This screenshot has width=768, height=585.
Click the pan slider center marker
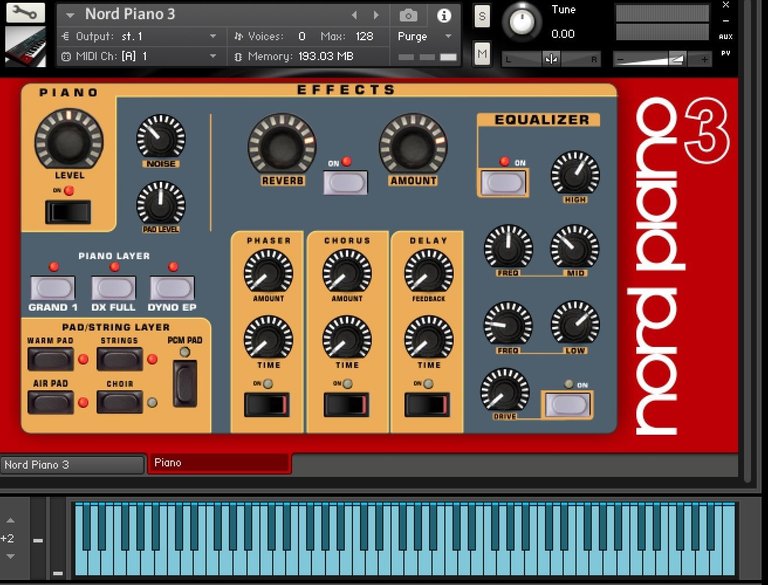[551, 59]
